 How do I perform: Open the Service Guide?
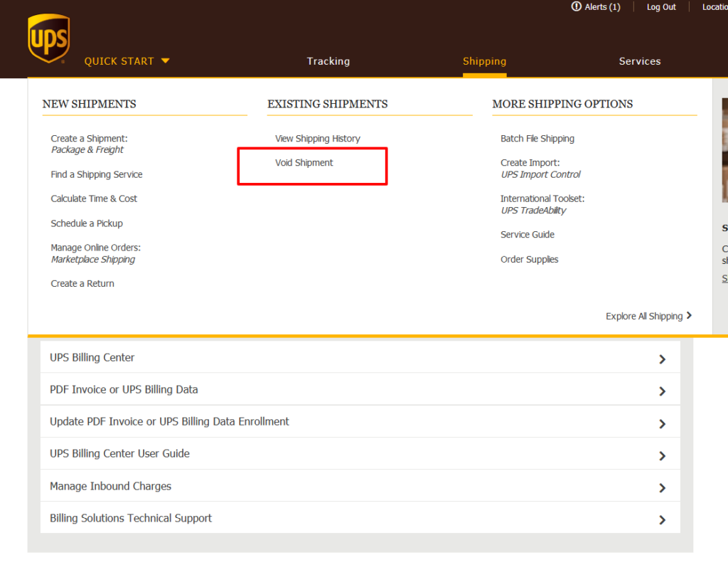527,234
